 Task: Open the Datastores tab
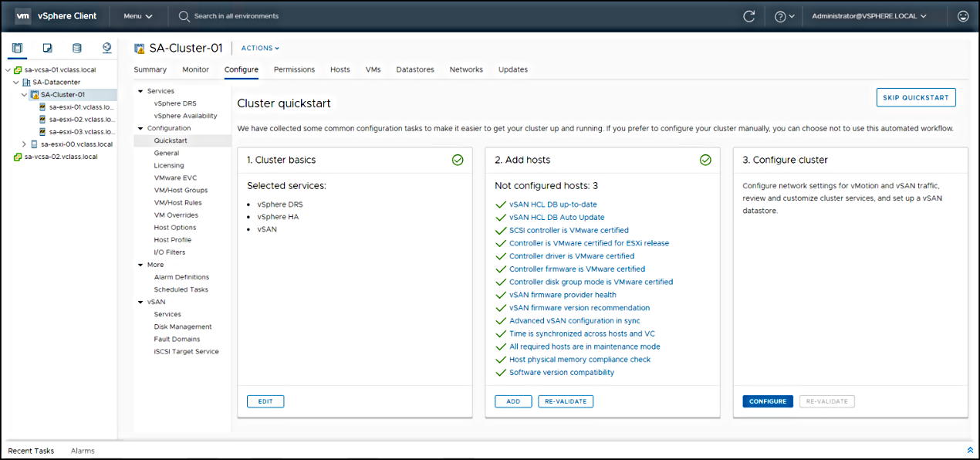(x=415, y=69)
